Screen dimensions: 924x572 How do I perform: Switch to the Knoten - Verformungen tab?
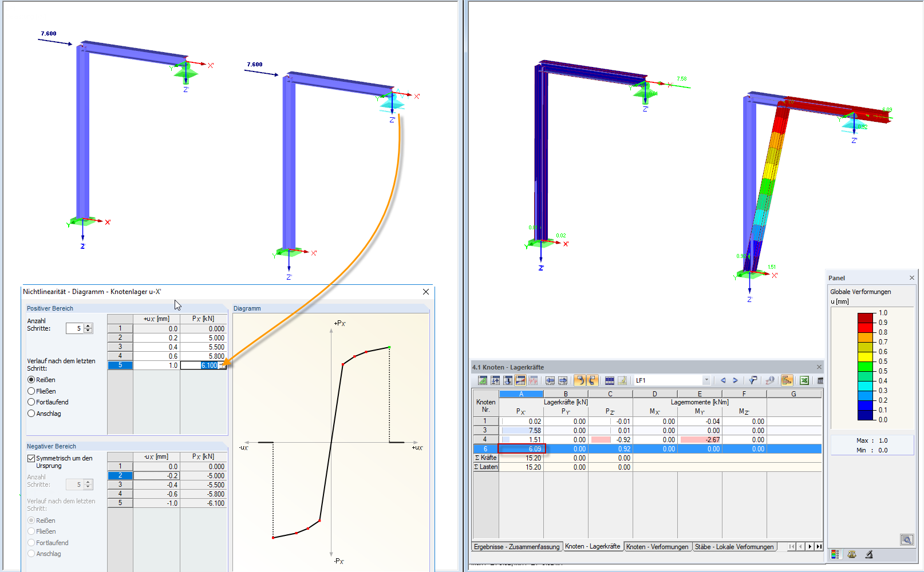(x=658, y=547)
